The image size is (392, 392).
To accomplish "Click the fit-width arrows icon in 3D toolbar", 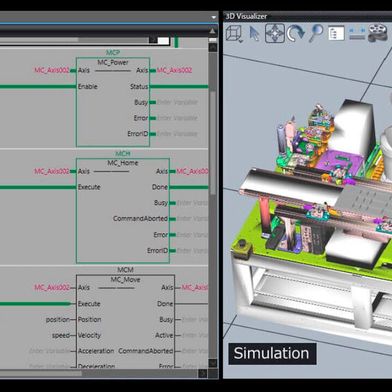I will (x=357, y=34).
